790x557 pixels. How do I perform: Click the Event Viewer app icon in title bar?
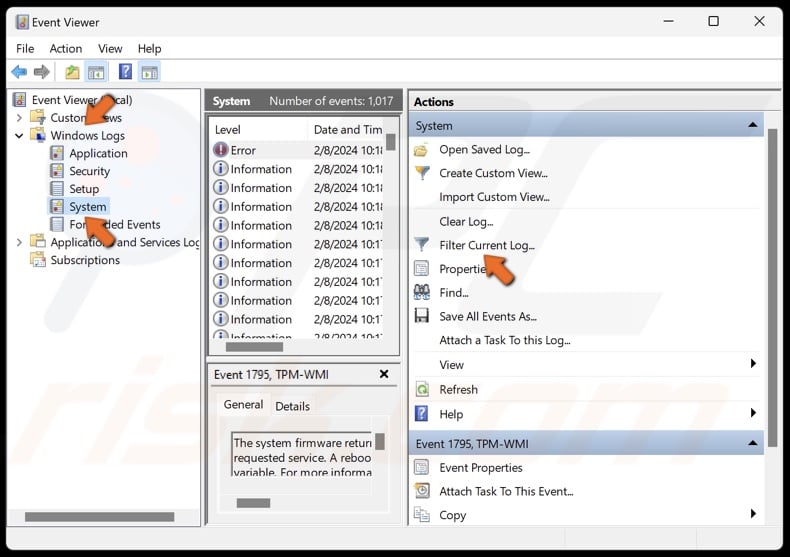point(22,23)
